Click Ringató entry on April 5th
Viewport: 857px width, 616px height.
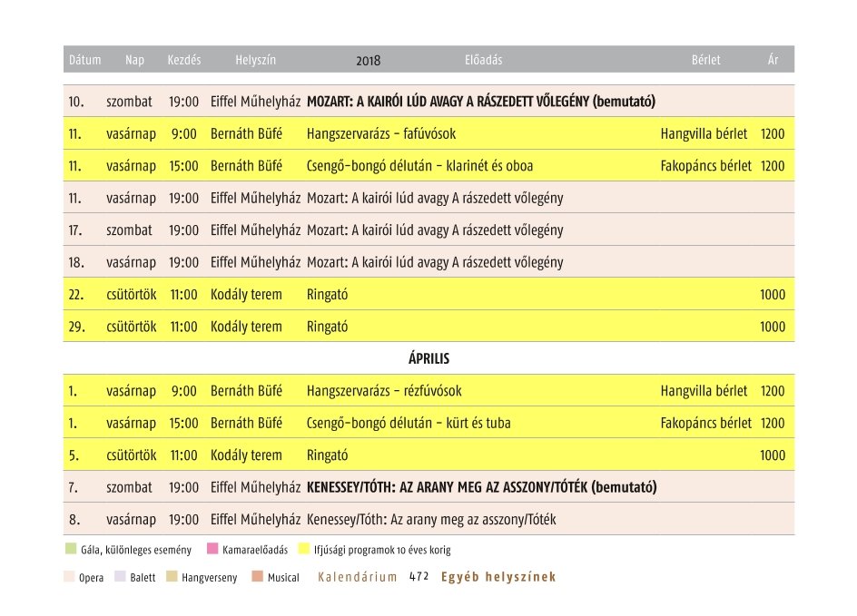pyautogui.click(x=328, y=455)
